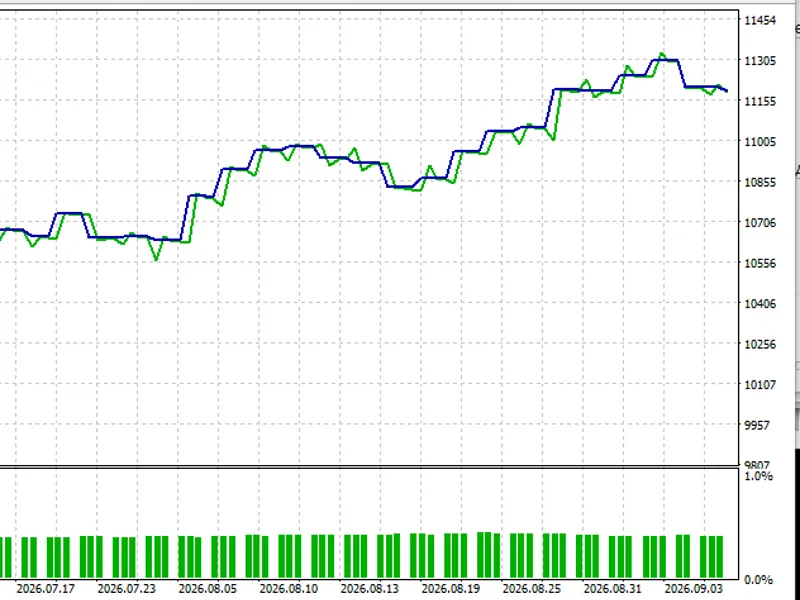Select the 11305 value on the axis
Image resolution: width=800 pixels, height=600 pixels.
(760, 61)
